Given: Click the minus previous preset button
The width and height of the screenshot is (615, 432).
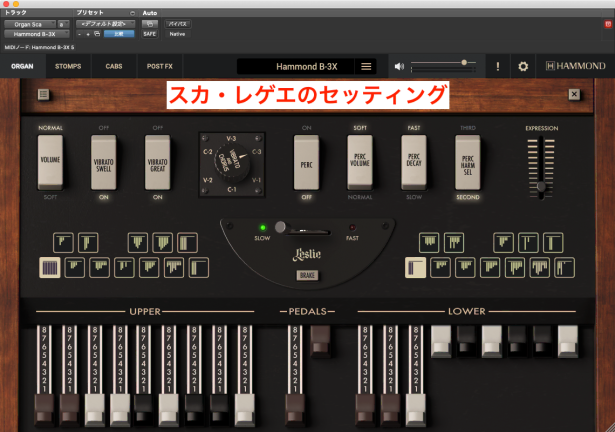Looking at the screenshot, I should (80, 35).
